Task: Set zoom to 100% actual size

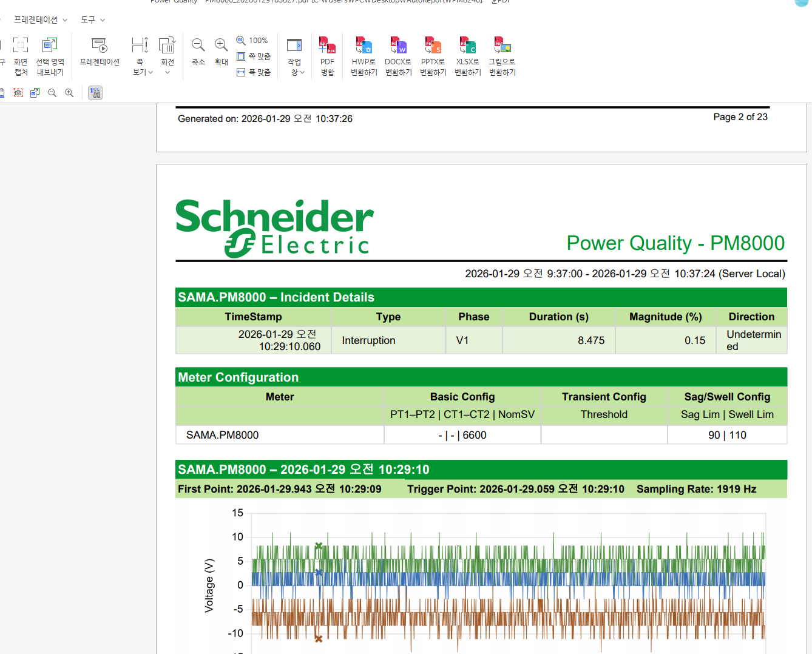Action: click(x=252, y=41)
